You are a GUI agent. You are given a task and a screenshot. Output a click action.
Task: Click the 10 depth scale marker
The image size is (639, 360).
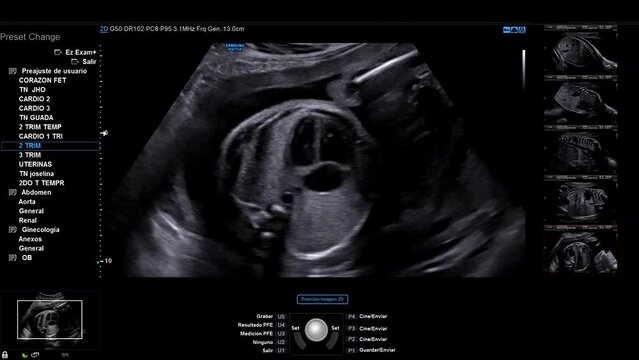[108, 261]
